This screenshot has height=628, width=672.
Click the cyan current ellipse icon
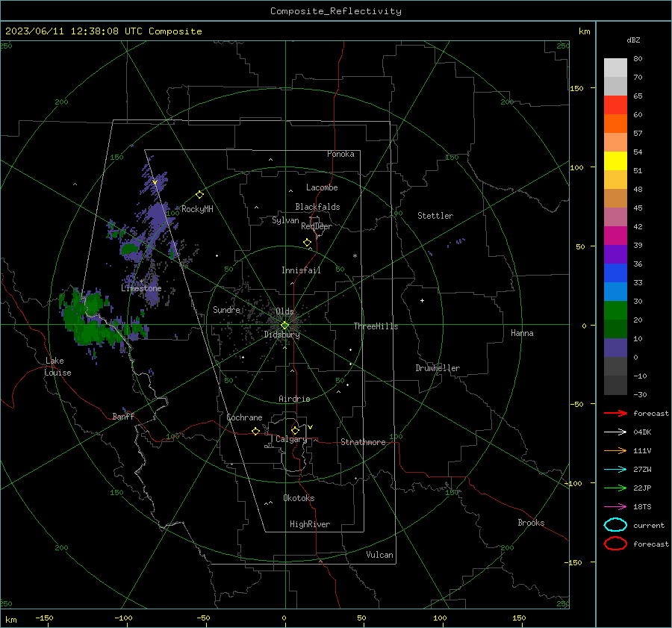[615, 525]
